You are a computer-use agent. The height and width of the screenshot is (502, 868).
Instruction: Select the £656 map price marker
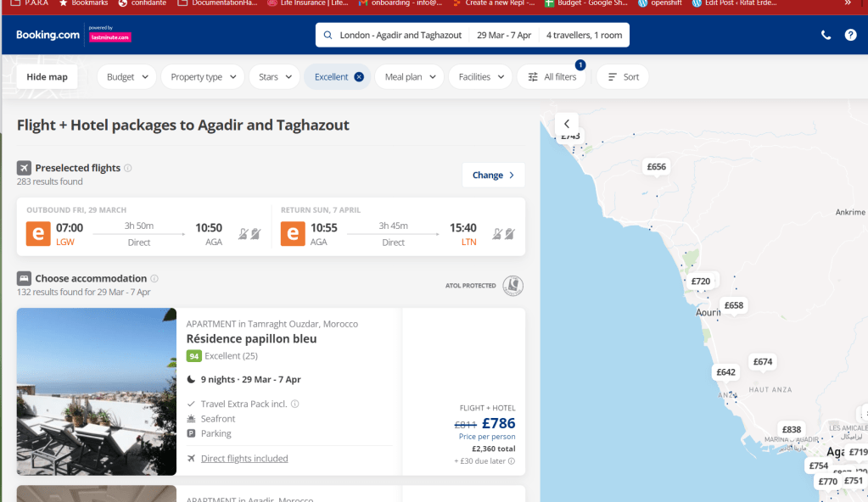point(656,166)
